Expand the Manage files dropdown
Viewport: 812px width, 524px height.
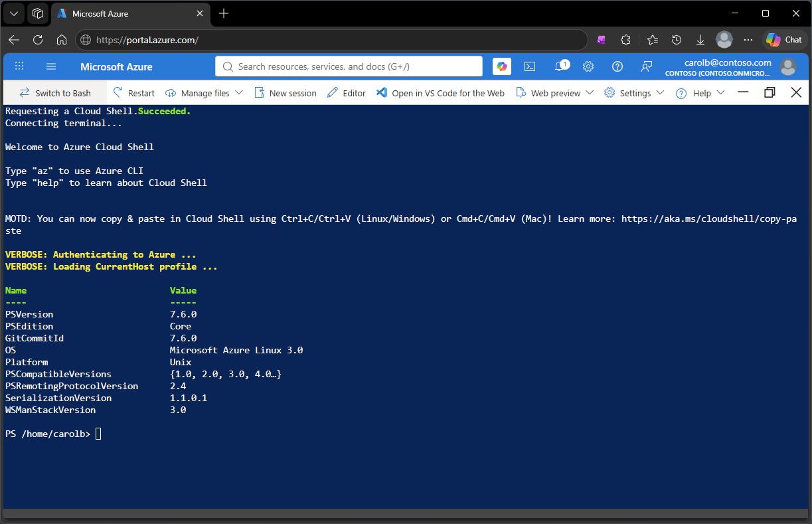point(204,93)
